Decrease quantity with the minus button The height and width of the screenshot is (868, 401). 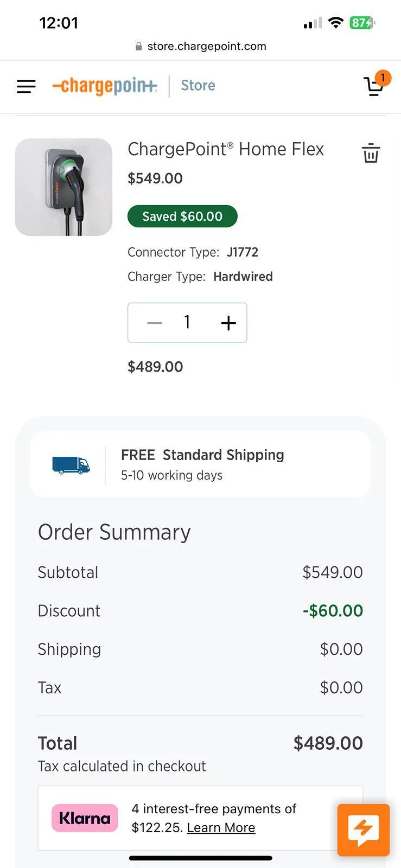click(x=155, y=323)
